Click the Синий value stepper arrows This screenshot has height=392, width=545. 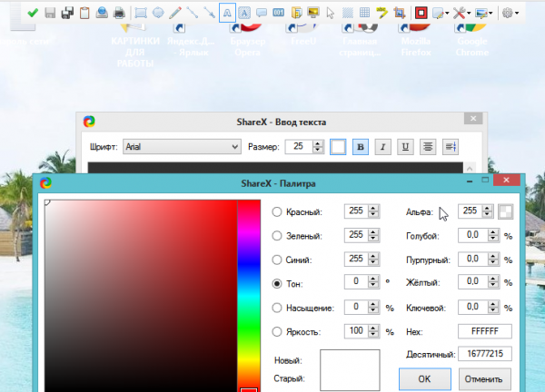tap(373, 259)
